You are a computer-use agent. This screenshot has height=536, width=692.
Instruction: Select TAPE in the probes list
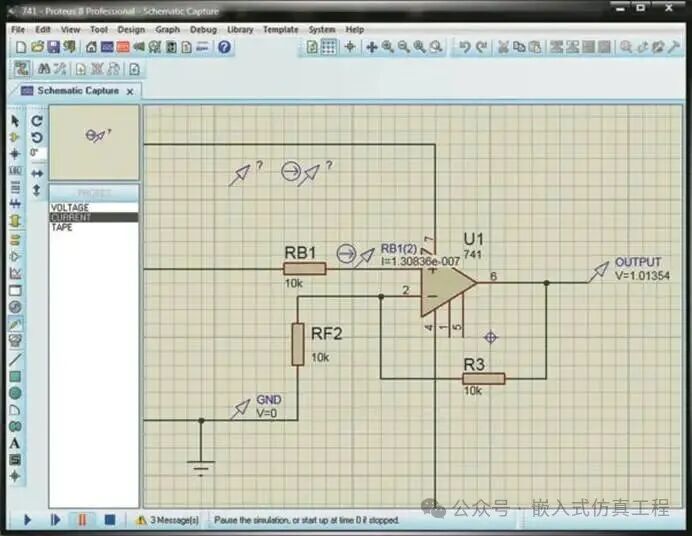(94, 227)
